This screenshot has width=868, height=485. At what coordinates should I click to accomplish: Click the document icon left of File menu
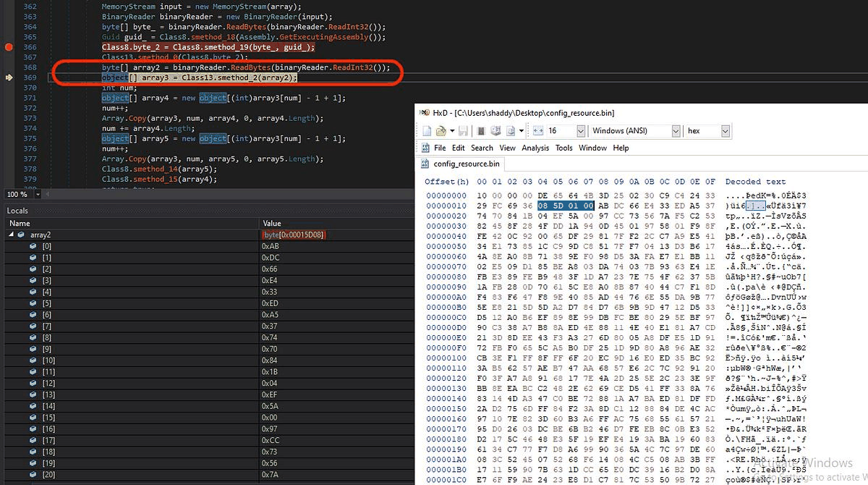[x=425, y=148]
